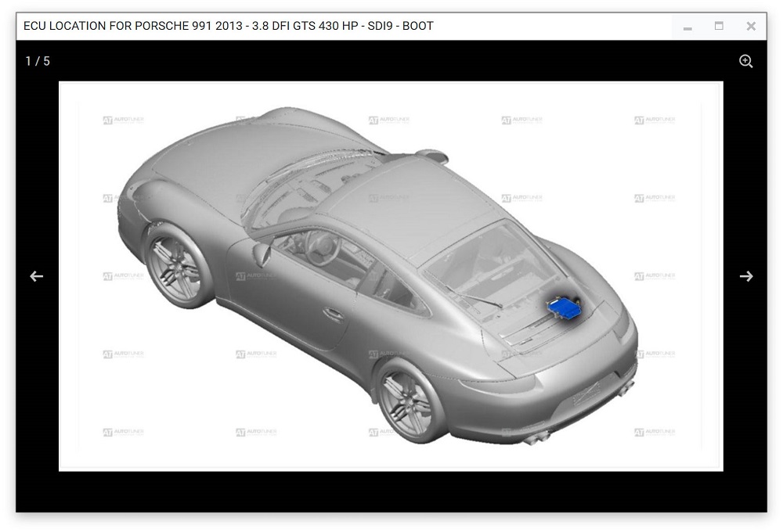The height and width of the screenshot is (532, 783).
Task: Close the ECU location window
Action: [x=750, y=26]
